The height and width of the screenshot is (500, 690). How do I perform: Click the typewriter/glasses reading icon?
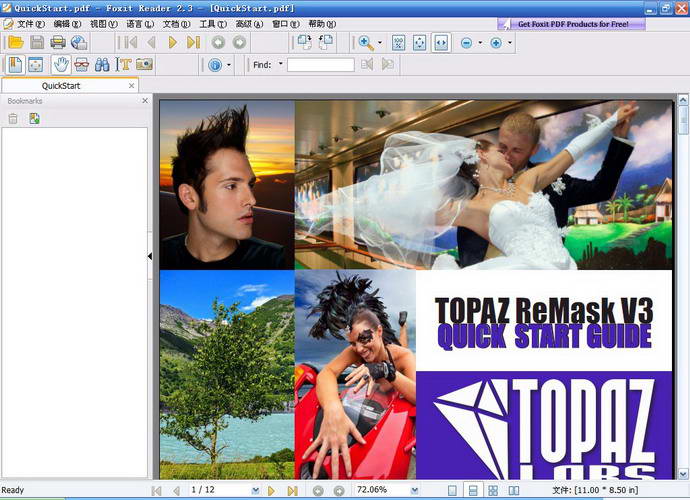tap(82, 65)
